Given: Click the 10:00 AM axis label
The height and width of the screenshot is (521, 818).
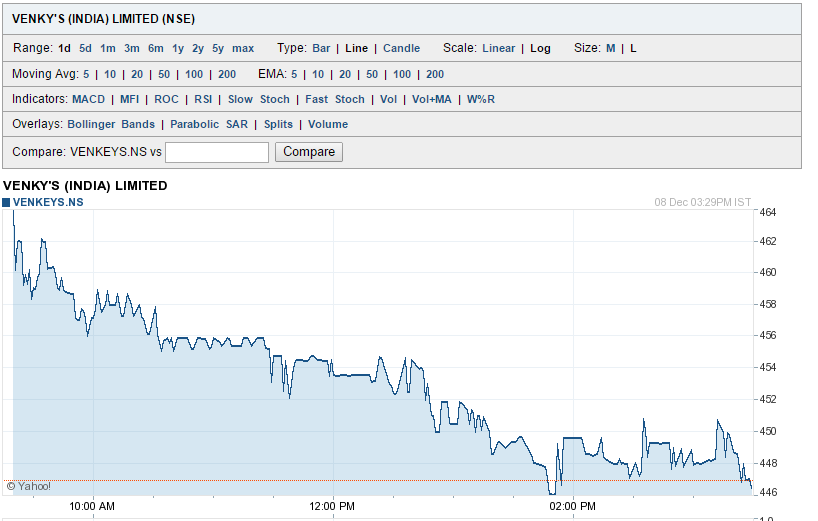Looking at the screenshot, I should click(92, 506).
